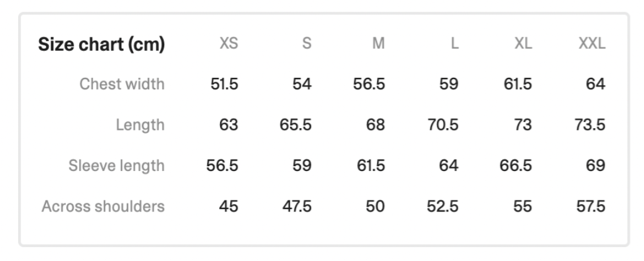Click the S size column header
This screenshot has width=644, height=261.
tap(306, 44)
